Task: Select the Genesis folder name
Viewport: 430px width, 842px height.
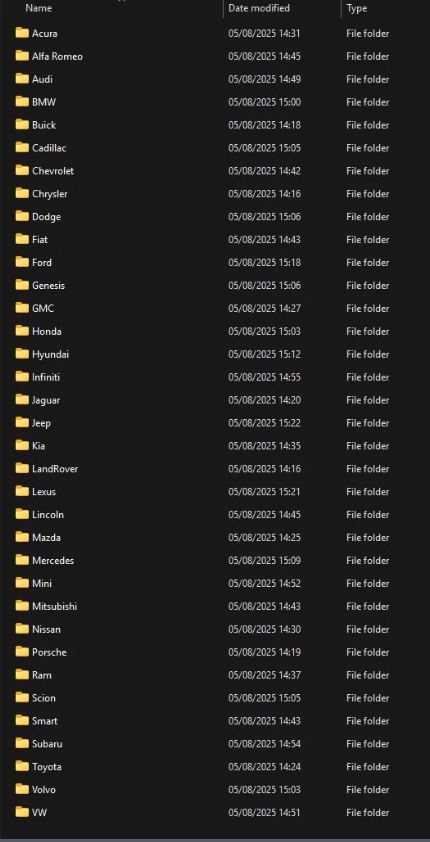Action: pyautogui.click(x=48, y=286)
